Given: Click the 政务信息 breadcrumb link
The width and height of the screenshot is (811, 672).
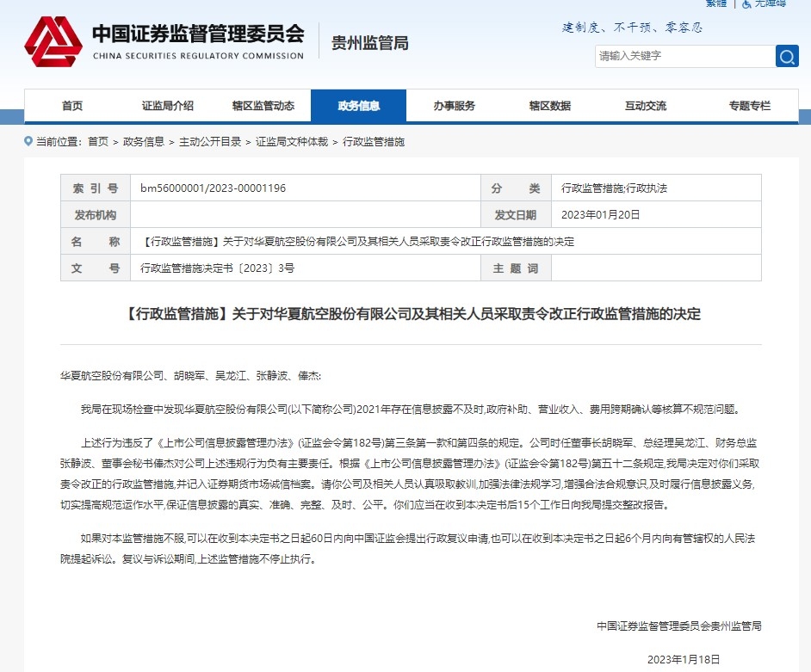Looking at the screenshot, I should click(143, 141).
